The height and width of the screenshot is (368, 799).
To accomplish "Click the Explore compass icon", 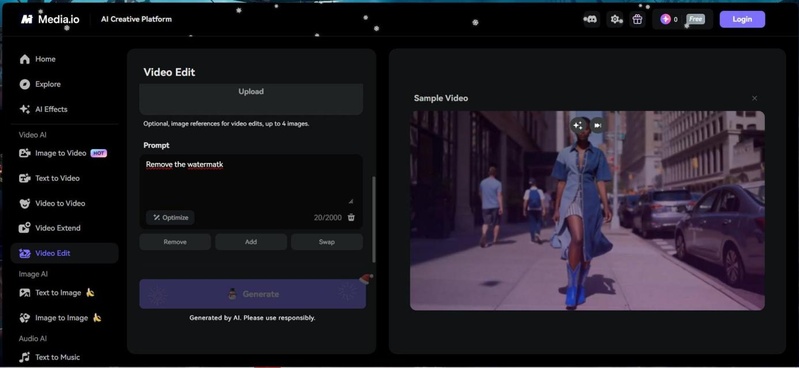I will click(24, 84).
